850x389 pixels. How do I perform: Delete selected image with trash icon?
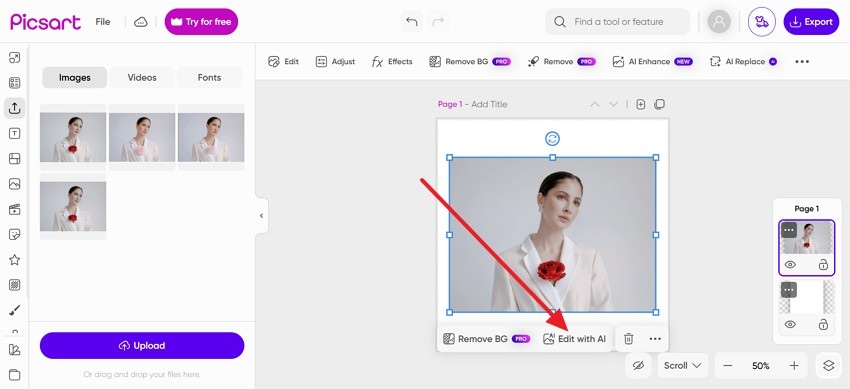[628, 339]
